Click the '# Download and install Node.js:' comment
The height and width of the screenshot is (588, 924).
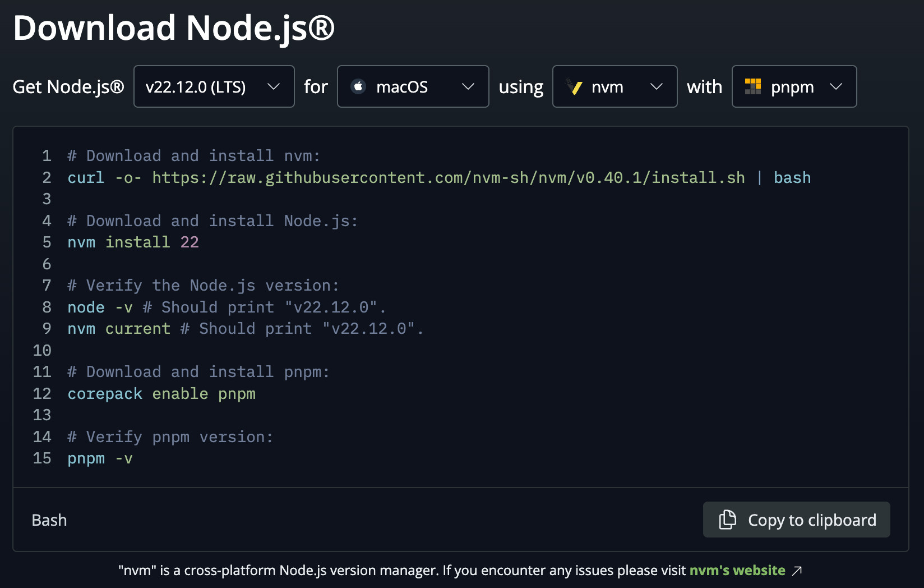pyautogui.click(x=212, y=220)
